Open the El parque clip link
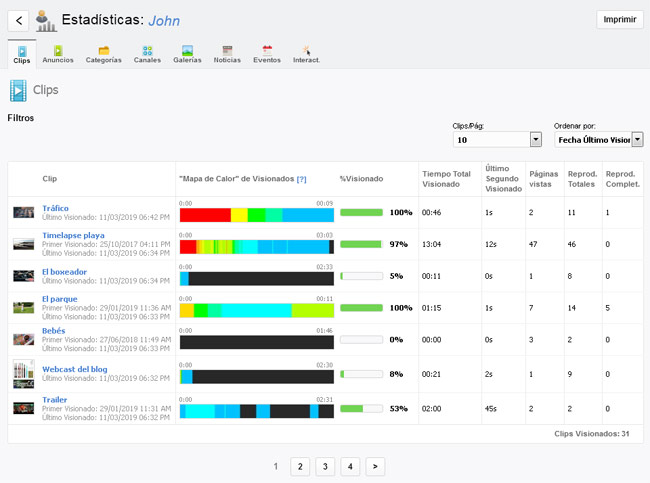 point(60,299)
